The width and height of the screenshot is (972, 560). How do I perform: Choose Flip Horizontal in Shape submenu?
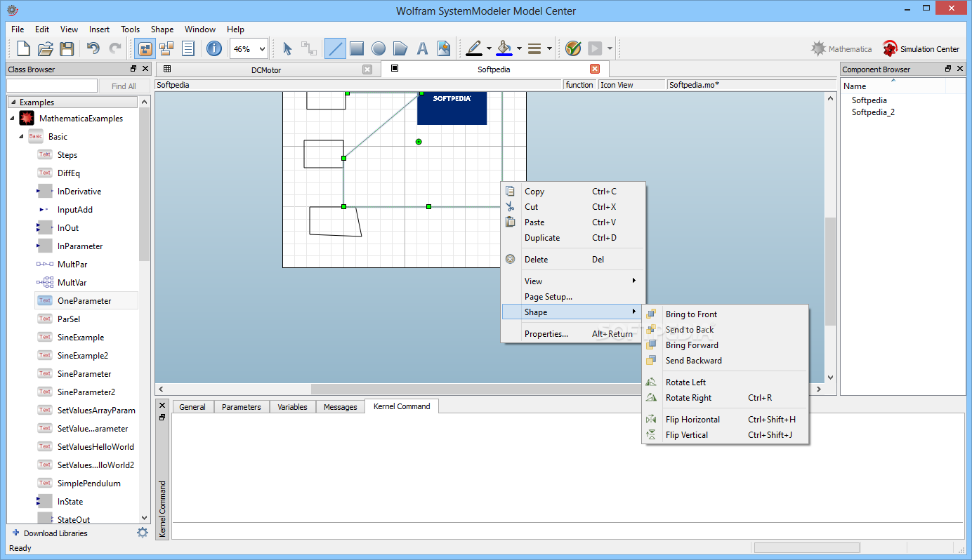pyautogui.click(x=725, y=419)
